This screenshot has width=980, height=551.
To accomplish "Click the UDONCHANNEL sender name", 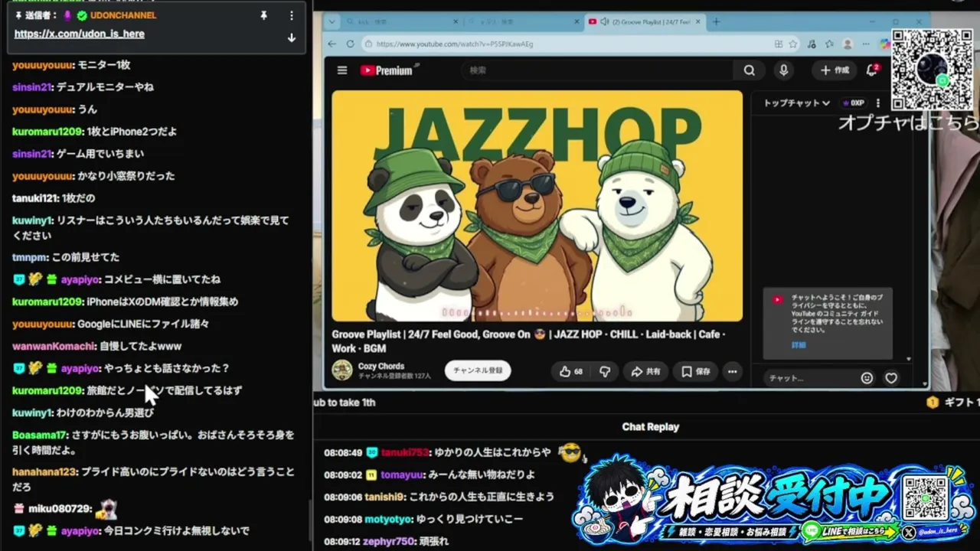I will (x=122, y=15).
